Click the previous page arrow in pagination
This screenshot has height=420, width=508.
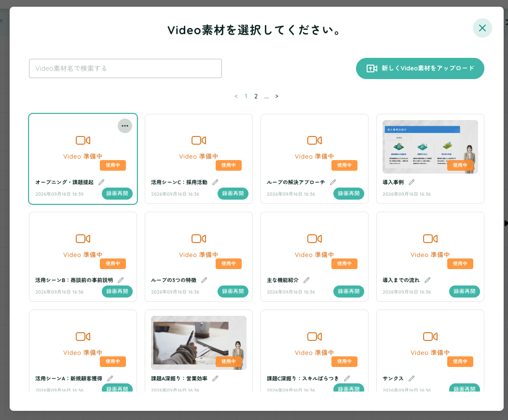(x=236, y=96)
